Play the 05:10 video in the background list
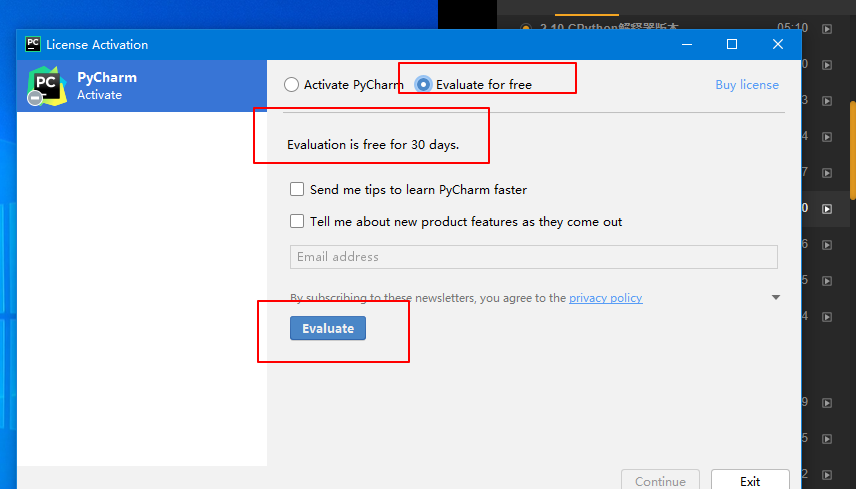The width and height of the screenshot is (856, 489). (x=827, y=28)
